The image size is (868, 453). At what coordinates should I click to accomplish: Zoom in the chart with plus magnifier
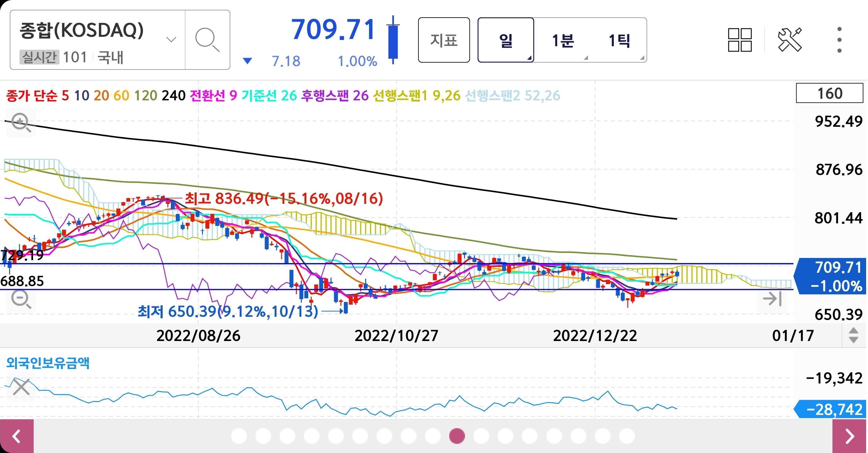pyautogui.click(x=21, y=122)
